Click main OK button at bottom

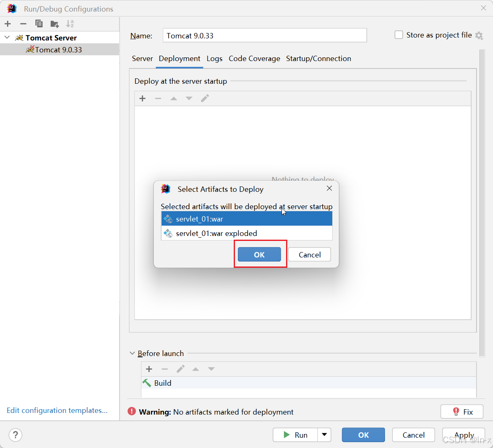[363, 435]
